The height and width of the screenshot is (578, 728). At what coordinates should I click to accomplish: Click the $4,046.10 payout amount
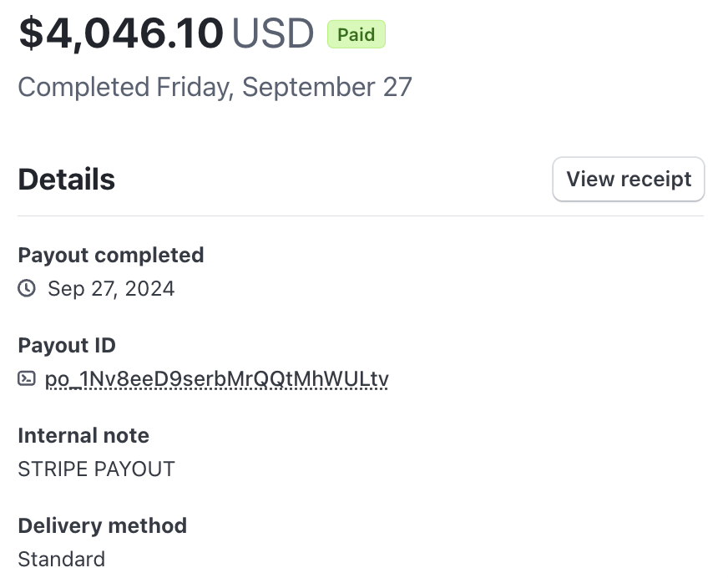click(121, 33)
